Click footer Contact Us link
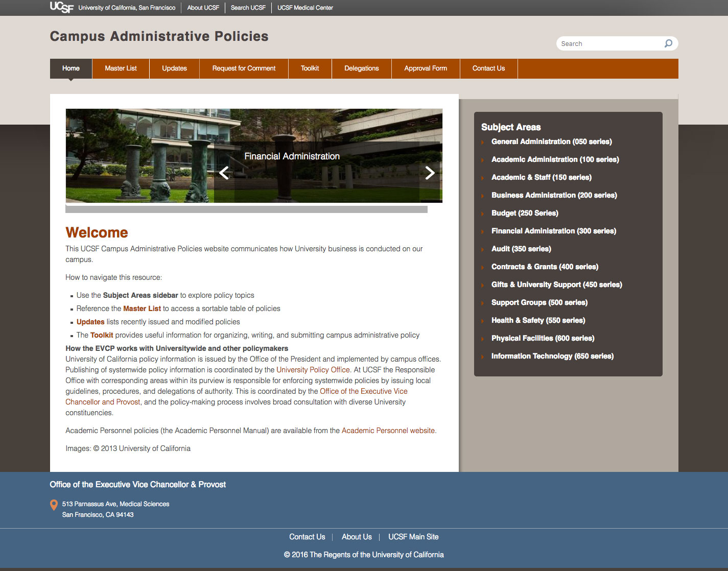The height and width of the screenshot is (571, 728). pos(307,537)
